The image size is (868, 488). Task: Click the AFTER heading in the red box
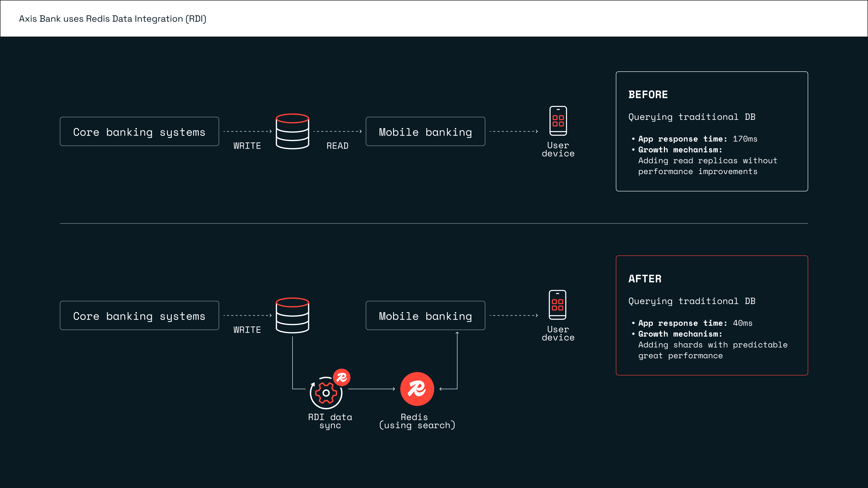[645, 279]
